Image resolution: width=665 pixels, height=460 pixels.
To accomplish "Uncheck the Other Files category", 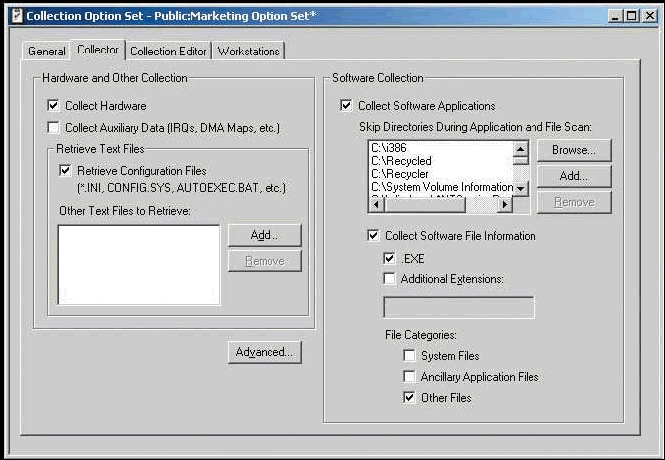I will tap(409, 397).
